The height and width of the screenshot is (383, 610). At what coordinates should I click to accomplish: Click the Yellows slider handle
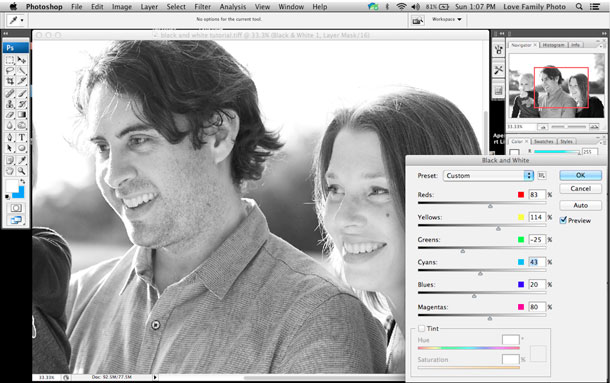pyautogui.click(x=498, y=228)
